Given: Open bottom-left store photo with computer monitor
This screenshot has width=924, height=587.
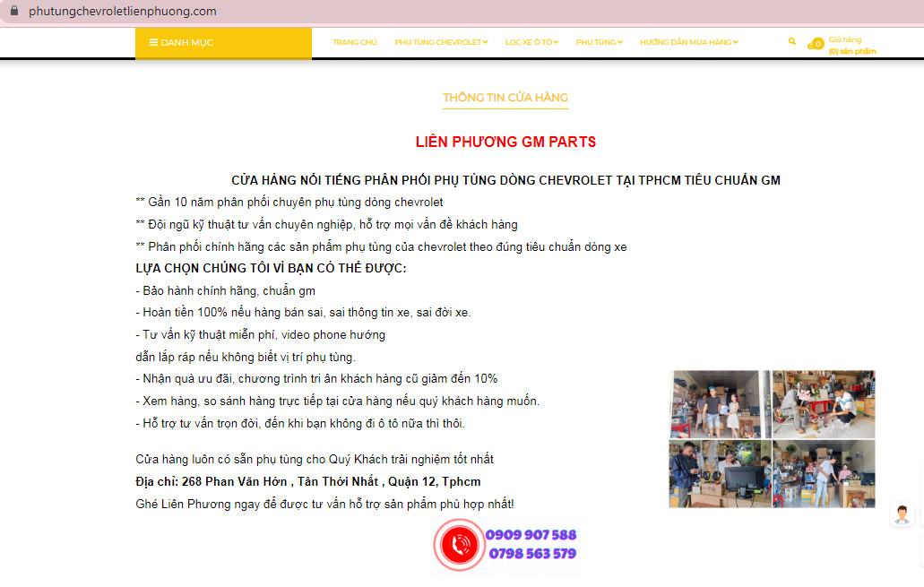Looking at the screenshot, I should click(720, 473).
